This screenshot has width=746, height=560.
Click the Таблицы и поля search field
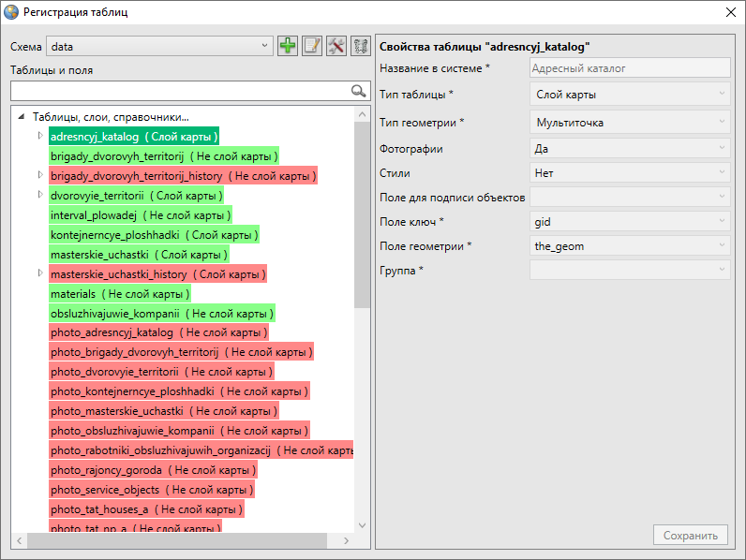click(178, 91)
